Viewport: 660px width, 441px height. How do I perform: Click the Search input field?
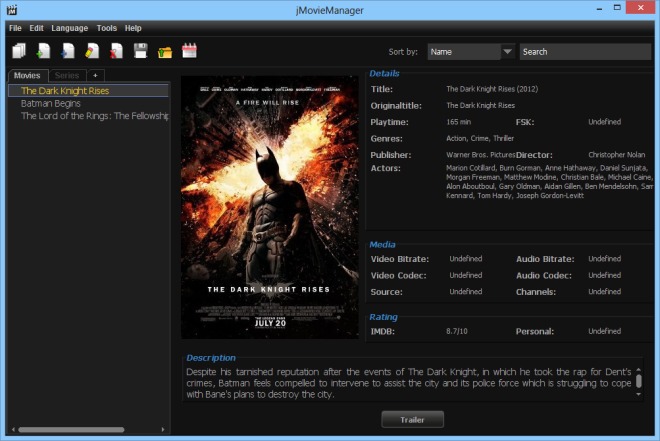585,52
